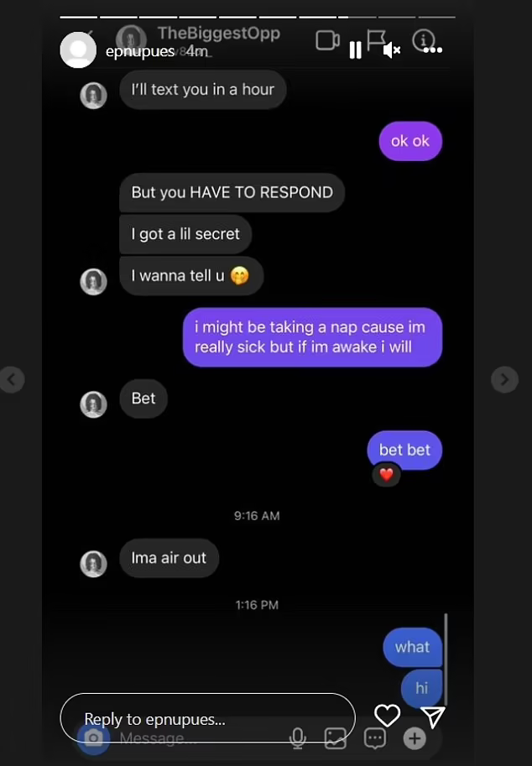Pause the story with the pause icon

coord(355,50)
